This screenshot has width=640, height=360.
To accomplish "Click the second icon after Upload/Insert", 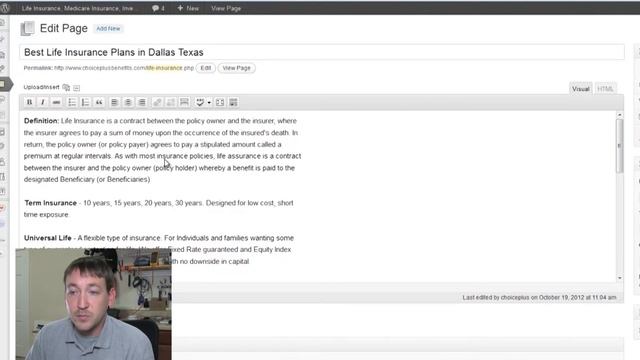I will [77, 88].
